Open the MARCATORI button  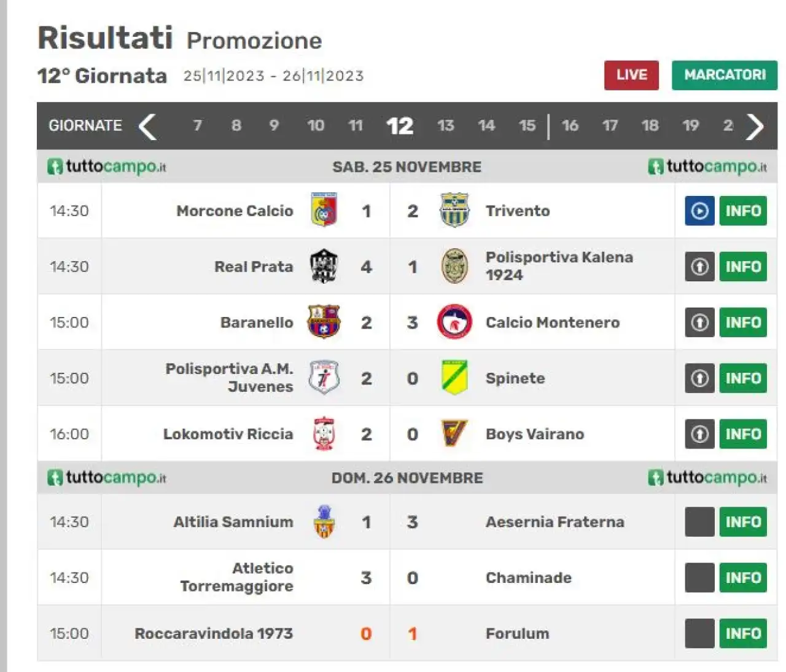(x=725, y=75)
